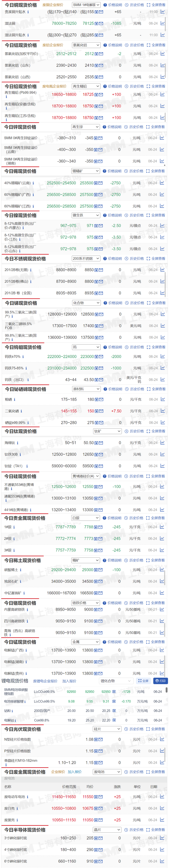Open 废电瓶企业报价 link in lead section
Viewport: 169px width, 868px height.
[54, 86]
